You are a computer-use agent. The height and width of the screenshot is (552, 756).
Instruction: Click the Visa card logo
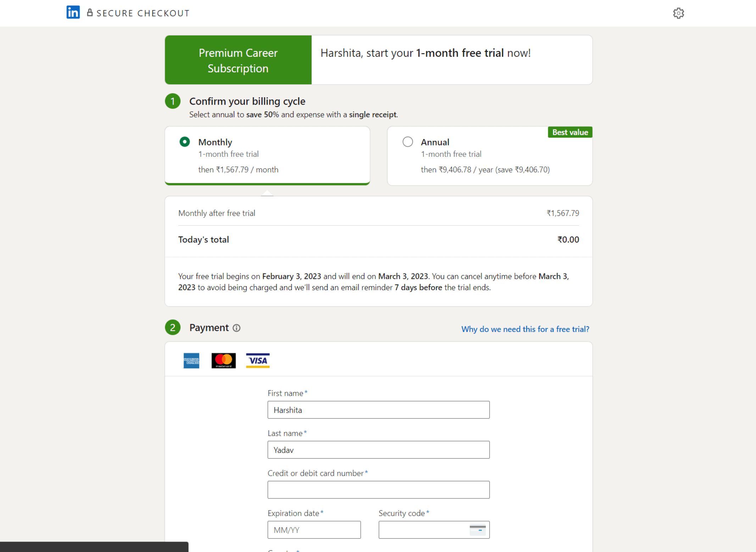(x=258, y=360)
